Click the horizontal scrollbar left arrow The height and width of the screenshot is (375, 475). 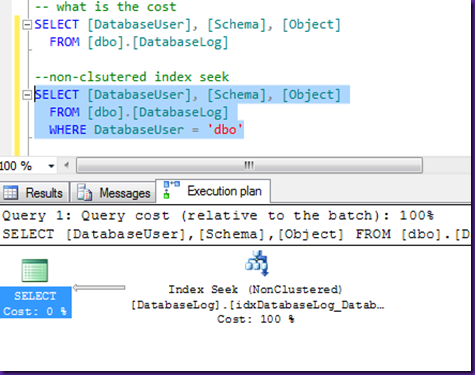click(66, 165)
